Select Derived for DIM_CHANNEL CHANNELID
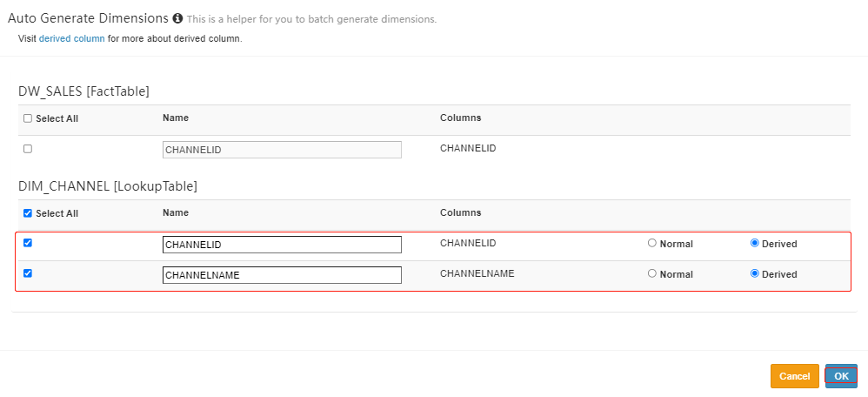Viewport: 868px width, 397px height. [x=755, y=244]
